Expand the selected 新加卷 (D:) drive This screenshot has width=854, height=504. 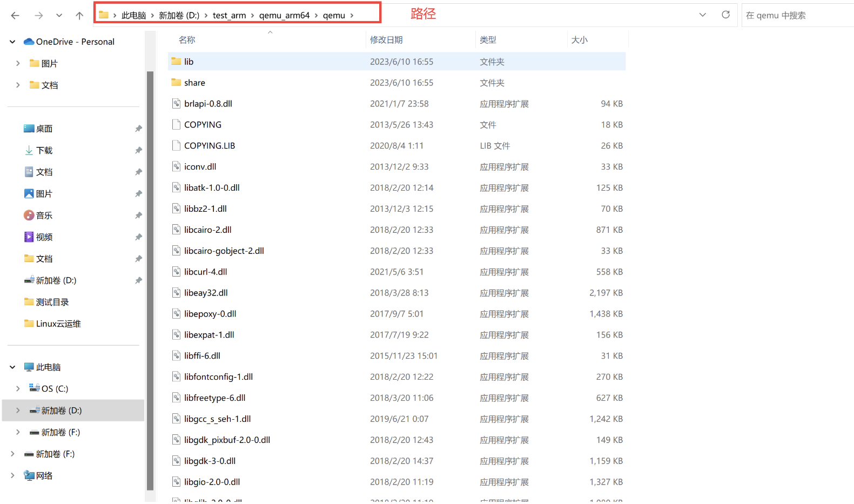18,410
